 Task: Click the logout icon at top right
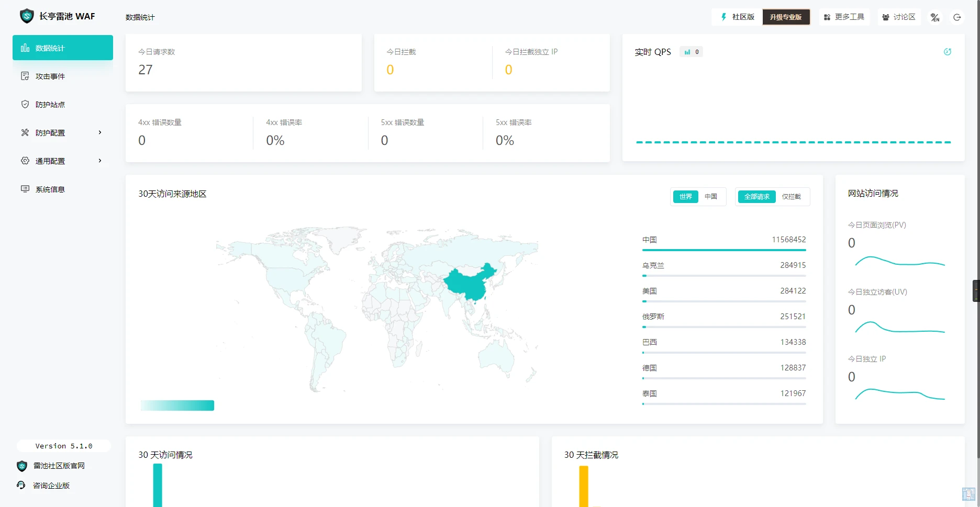point(957,17)
